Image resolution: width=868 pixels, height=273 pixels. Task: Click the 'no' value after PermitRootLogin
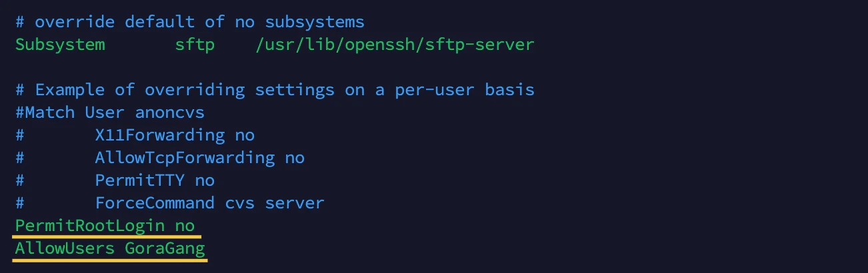185,226
